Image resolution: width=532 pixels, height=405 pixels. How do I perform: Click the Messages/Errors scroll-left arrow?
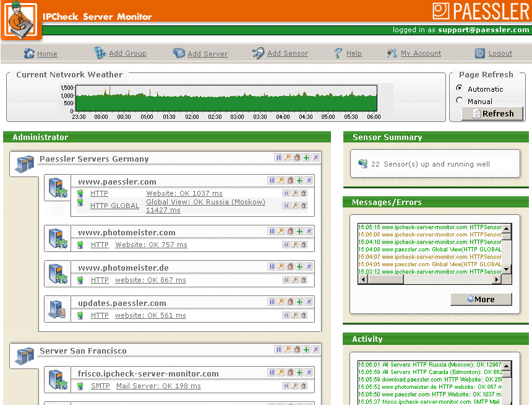click(363, 279)
